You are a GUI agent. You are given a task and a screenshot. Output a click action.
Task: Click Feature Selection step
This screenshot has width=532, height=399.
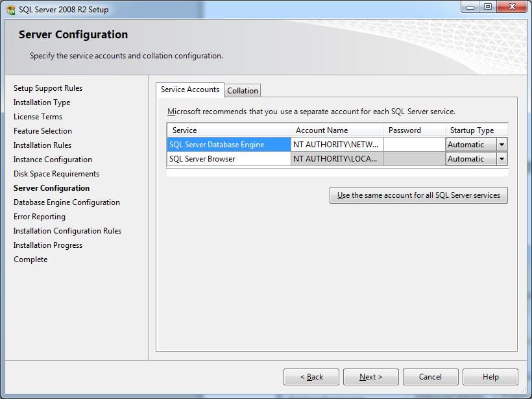click(43, 131)
